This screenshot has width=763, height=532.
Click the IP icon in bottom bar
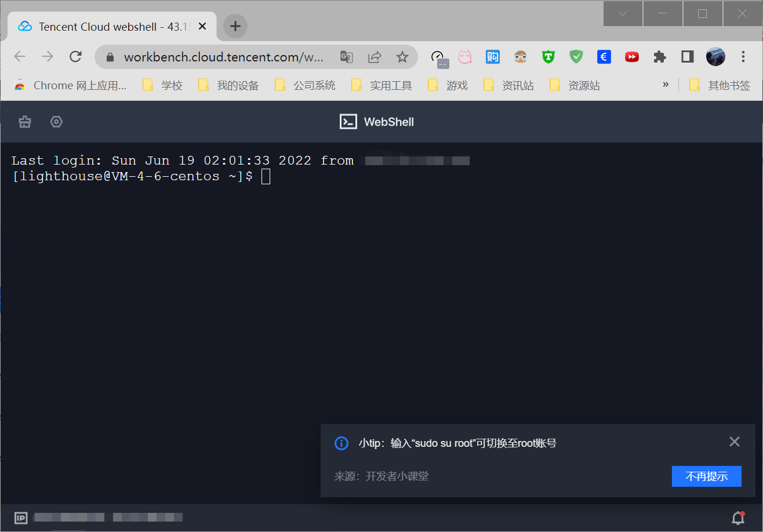coord(21,518)
